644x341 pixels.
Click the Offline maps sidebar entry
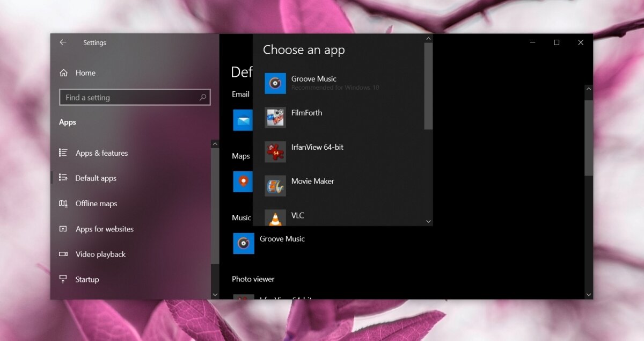click(96, 204)
